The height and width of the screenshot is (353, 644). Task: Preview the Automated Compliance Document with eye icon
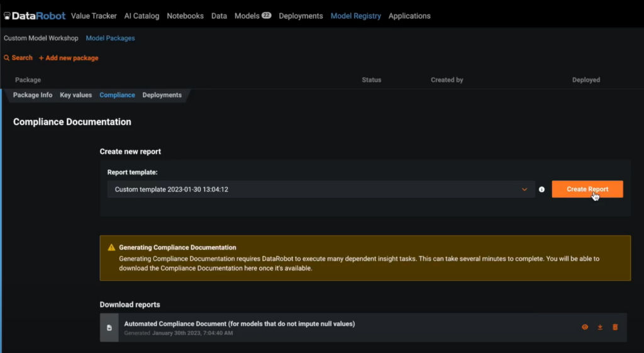[x=585, y=327]
